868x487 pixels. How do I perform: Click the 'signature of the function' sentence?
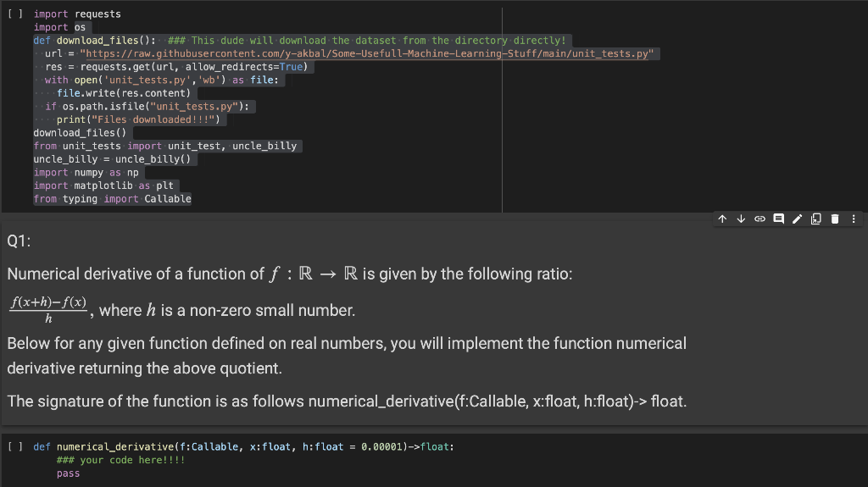347,401
